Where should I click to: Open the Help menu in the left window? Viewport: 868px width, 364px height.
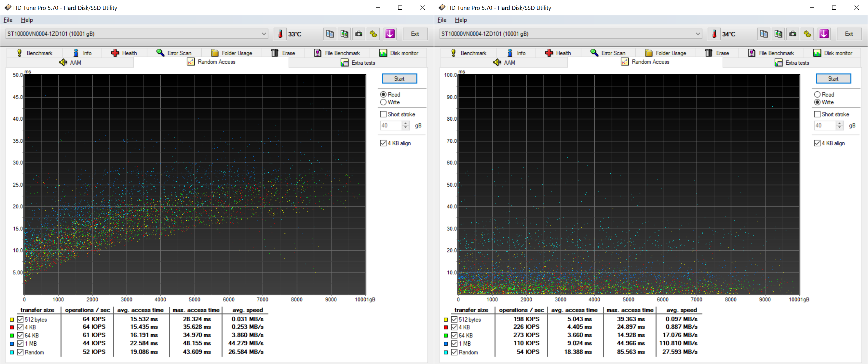pyautogui.click(x=27, y=20)
